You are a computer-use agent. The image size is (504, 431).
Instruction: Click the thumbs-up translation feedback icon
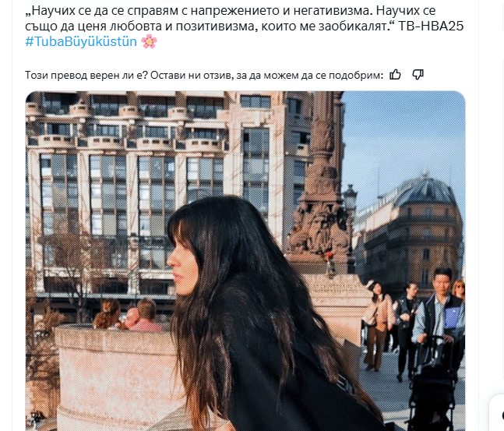coord(395,75)
